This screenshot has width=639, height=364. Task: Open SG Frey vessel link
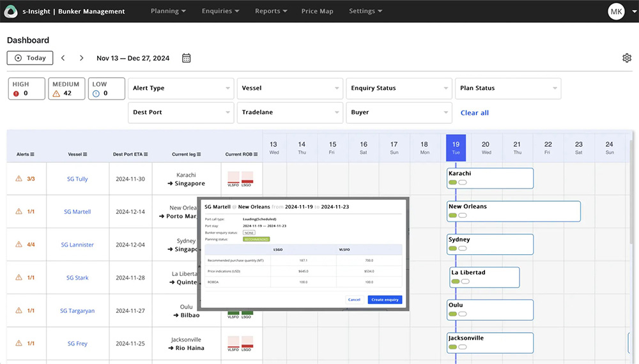tap(77, 344)
